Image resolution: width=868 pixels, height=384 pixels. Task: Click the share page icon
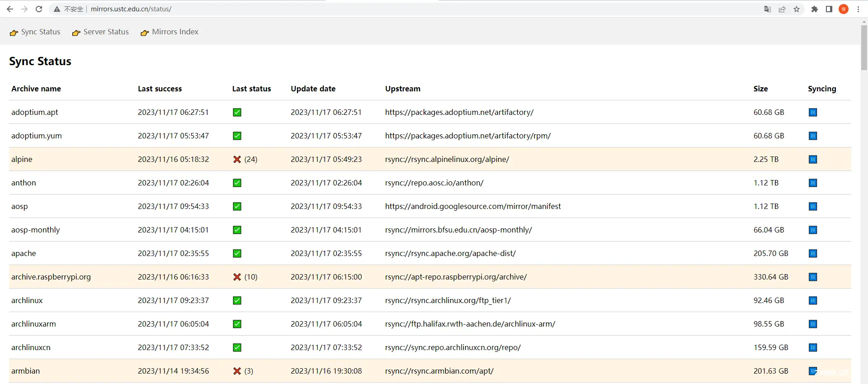[x=782, y=9]
